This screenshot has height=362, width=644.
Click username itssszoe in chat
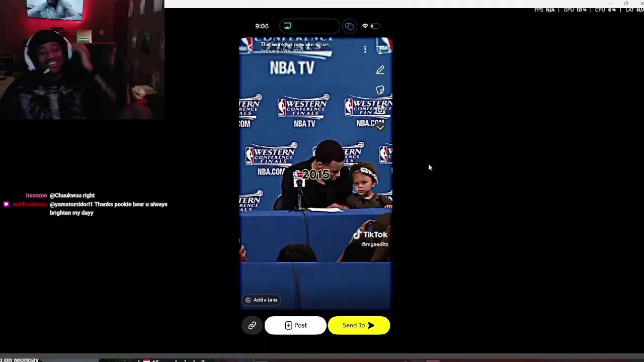point(36,196)
